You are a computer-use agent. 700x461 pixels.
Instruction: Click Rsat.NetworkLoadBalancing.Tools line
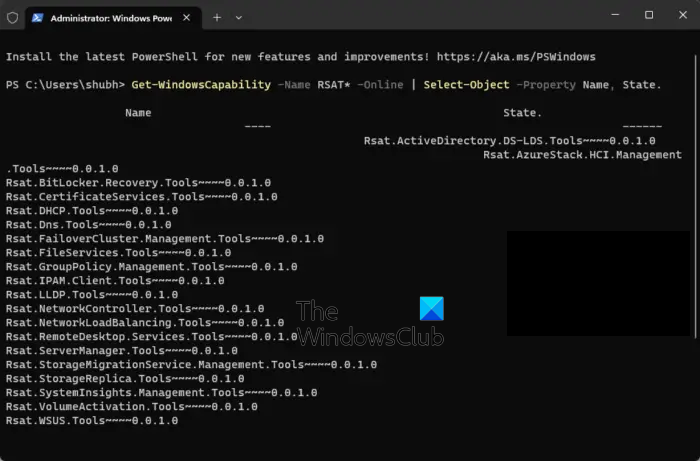[x=145, y=323]
